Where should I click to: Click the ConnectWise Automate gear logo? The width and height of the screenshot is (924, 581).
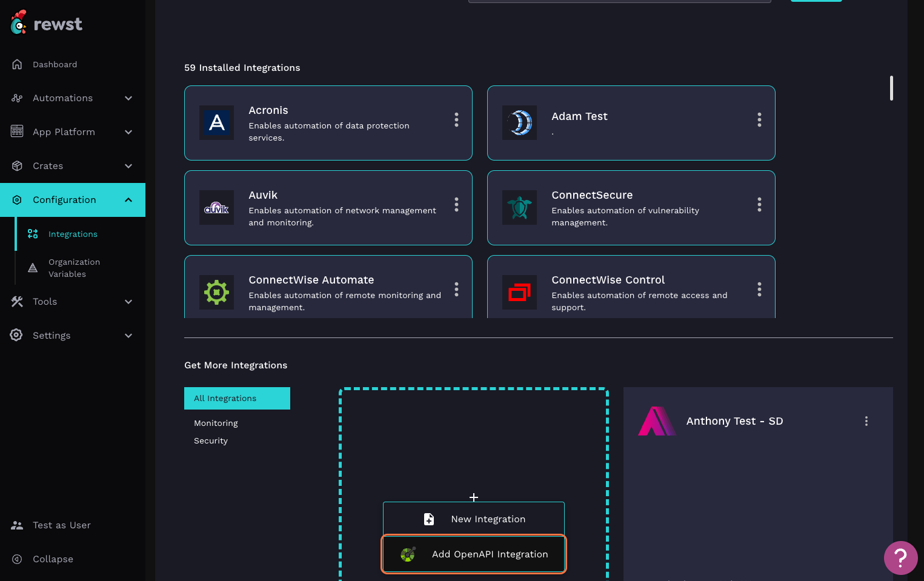pos(216,292)
